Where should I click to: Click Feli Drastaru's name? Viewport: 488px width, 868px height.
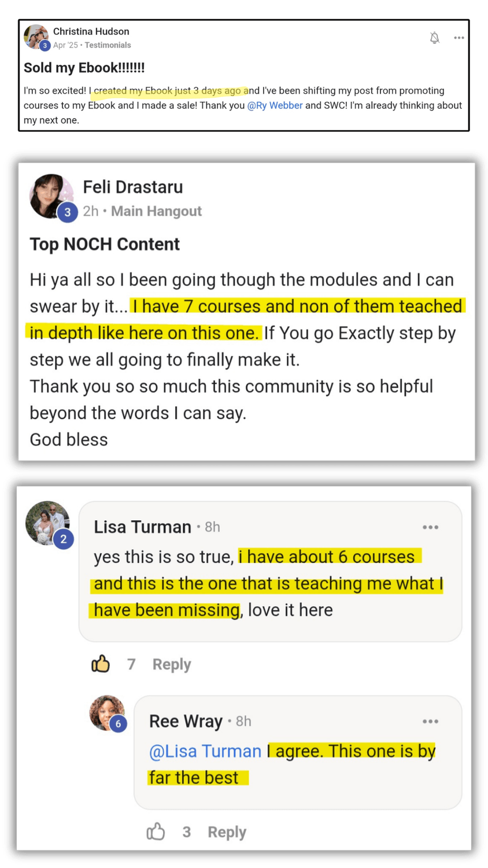coord(132,187)
